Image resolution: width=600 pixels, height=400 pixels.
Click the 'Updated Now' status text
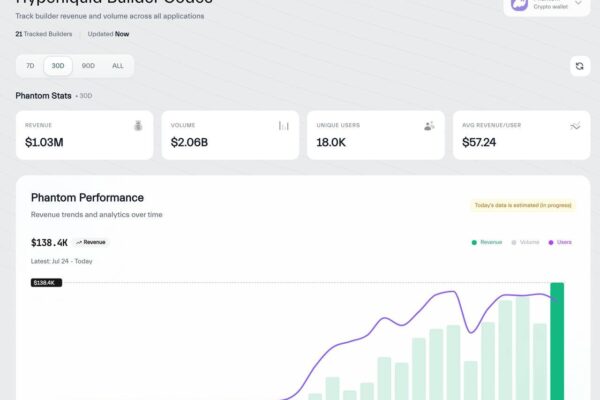click(108, 34)
